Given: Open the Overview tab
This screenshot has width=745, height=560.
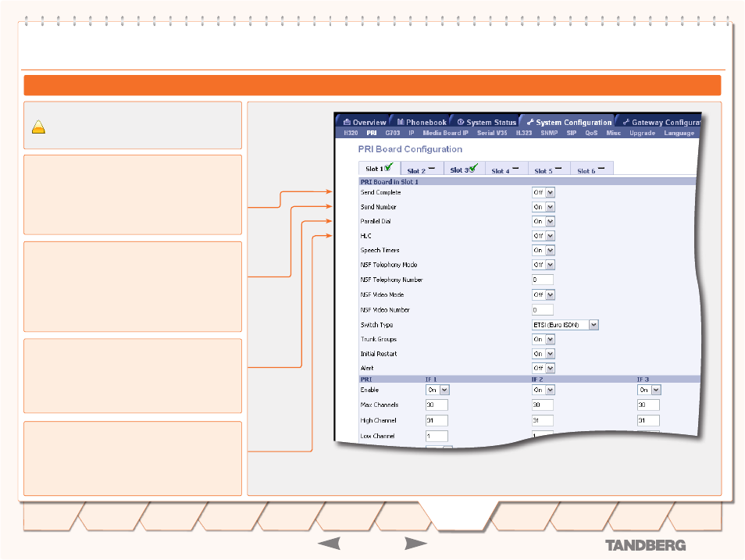Looking at the screenshot, I should (x=365, y=122).
